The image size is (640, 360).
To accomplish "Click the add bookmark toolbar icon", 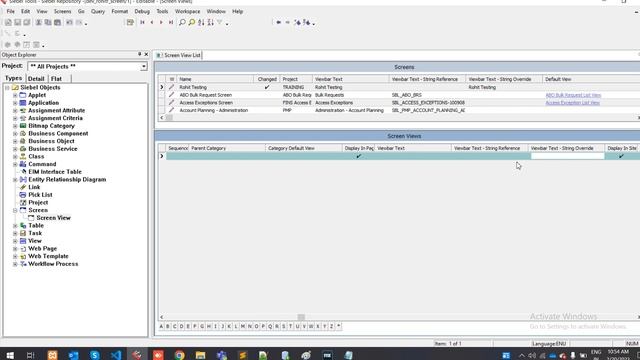I will click(x=298, y=22).
